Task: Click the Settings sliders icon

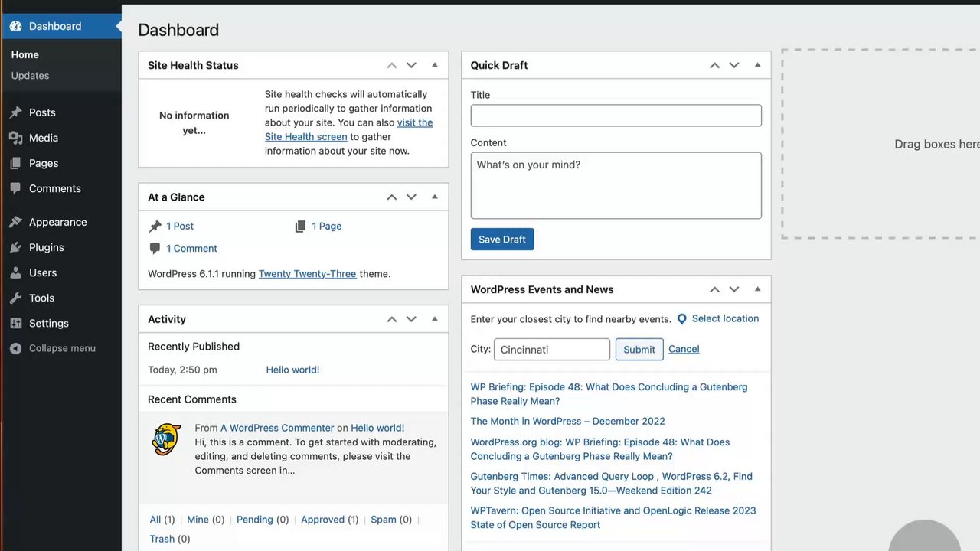Action: 15,323
